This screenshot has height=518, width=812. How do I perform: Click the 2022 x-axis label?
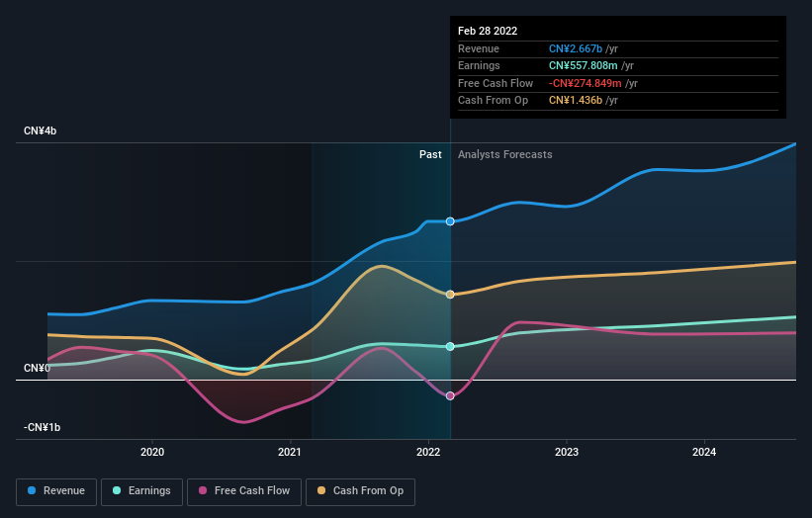pos(428,452)
